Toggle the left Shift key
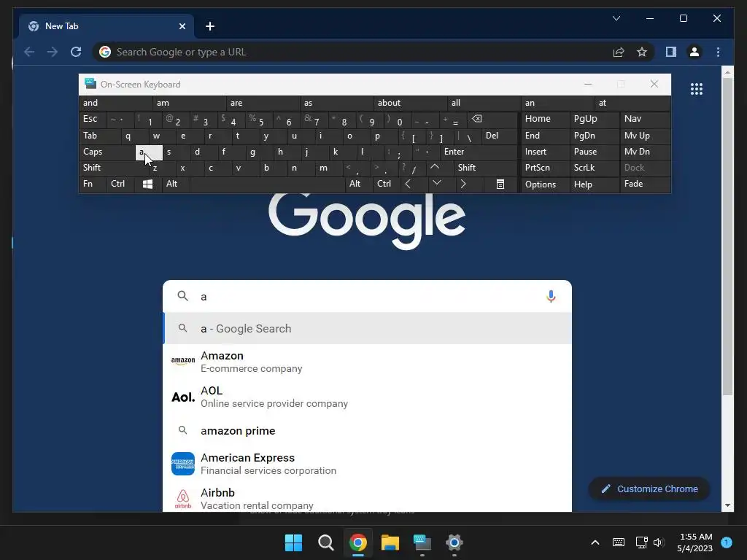The height and width of the screenshot is (560, 747). (x=113, y=168)
